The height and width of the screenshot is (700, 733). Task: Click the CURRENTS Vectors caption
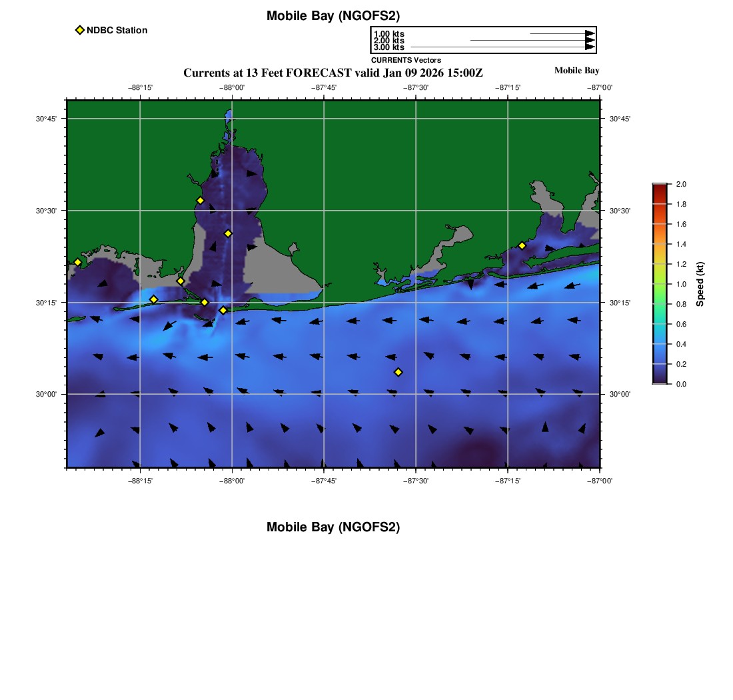(406, 60)
